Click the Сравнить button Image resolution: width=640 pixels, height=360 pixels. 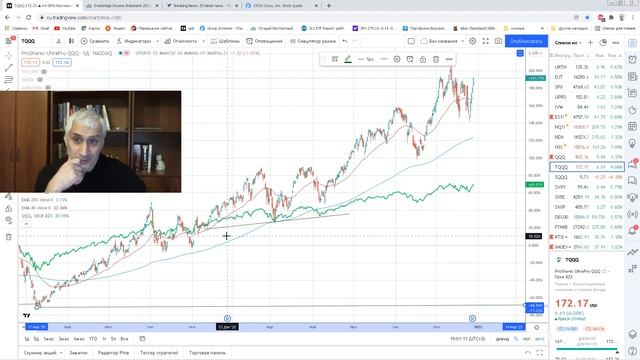coord(95,41)
